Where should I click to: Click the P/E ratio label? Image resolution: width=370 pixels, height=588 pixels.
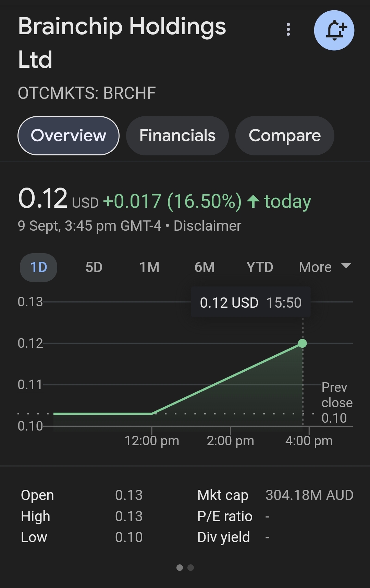pos(225,516)
